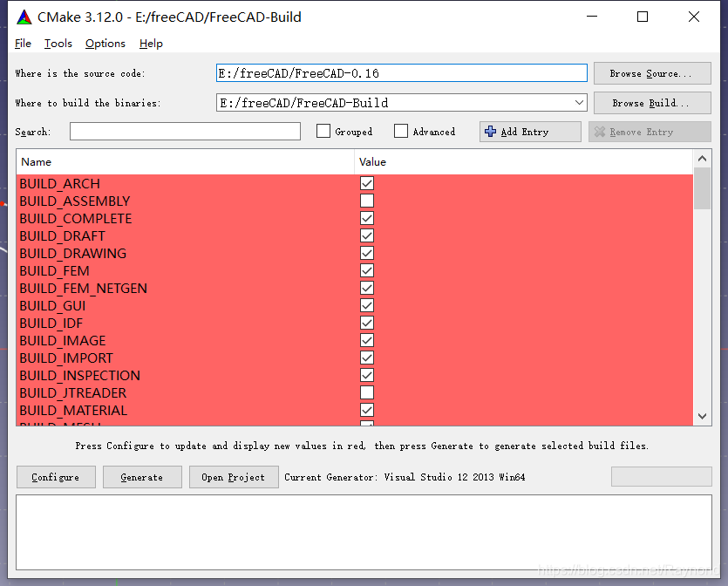Open the Tools menu

(x=58, y=44)
